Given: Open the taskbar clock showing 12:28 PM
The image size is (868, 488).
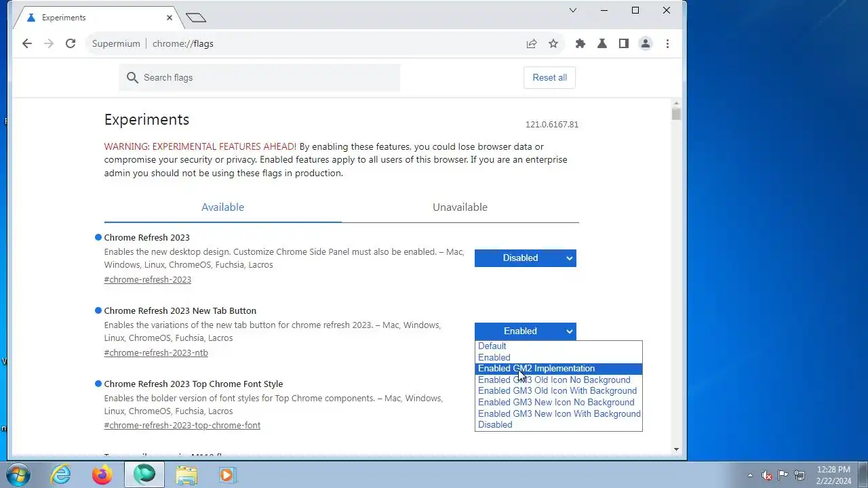Looking at the screenshot, I should click(x=834, y=475).
